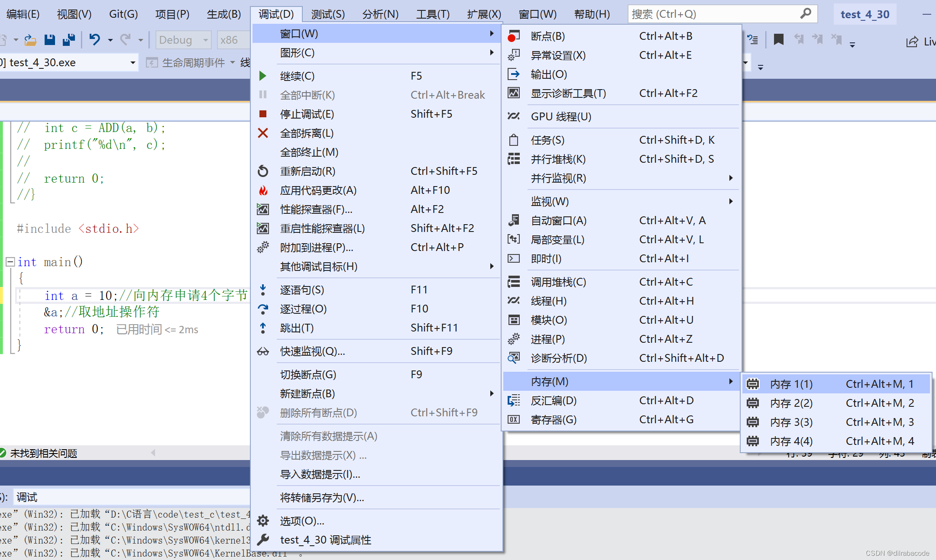Click the 搜索 (Ctrl+Q) search box
This screenshot has height=560, width=936.
722,14
